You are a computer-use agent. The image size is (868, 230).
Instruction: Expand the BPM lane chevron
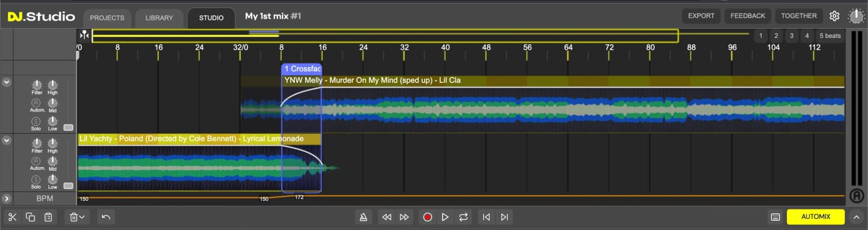(x=6, y=198)
